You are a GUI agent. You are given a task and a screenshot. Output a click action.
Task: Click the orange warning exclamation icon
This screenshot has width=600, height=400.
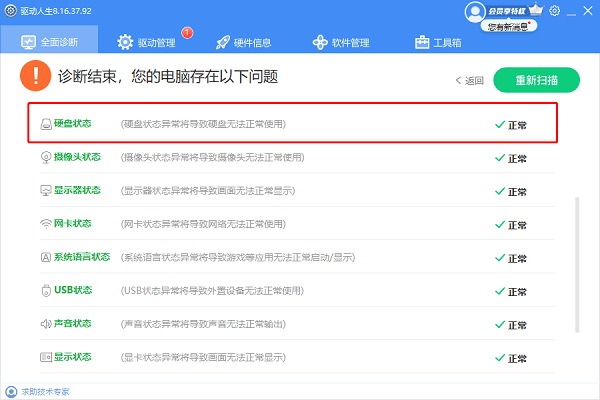click(x=37, y=76)
